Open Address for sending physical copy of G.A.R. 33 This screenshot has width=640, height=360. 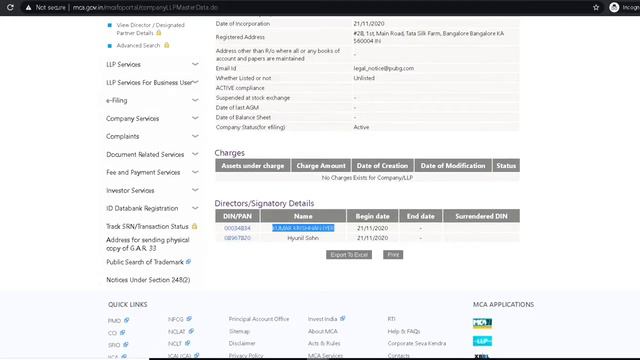(x=147, y=244)
